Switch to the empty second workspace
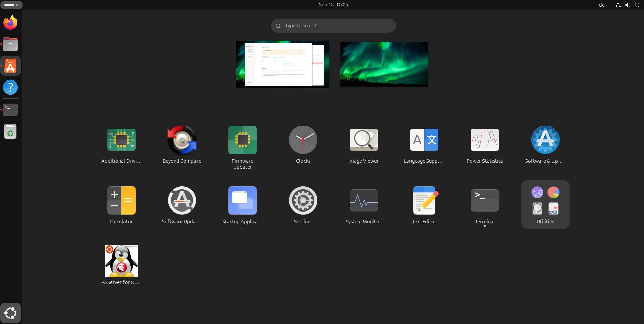Image resolution: width=644 pixels, height=324 pixels. click(384, 64)
